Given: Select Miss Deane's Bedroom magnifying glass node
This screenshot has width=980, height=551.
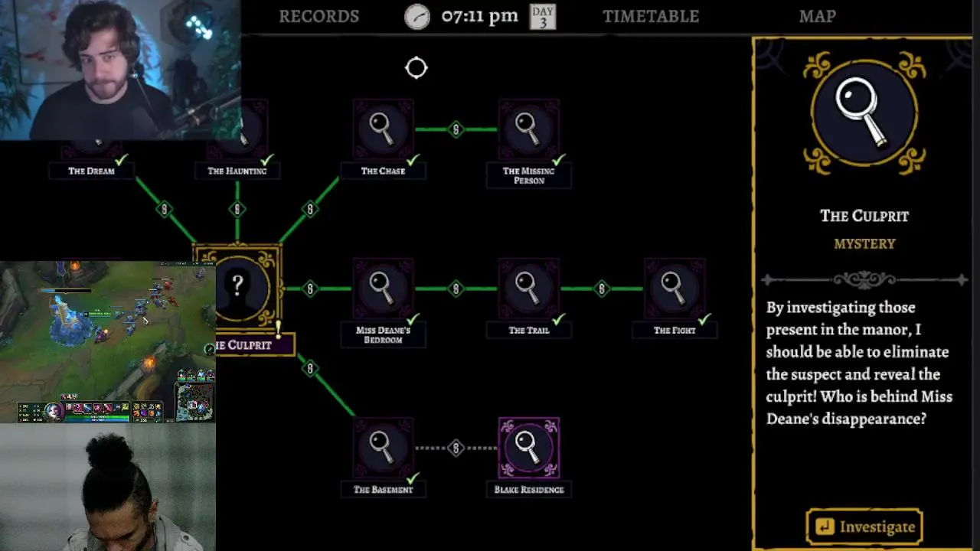Looking at the screenshot, I should pyautogui.click(x=383, y=289).
